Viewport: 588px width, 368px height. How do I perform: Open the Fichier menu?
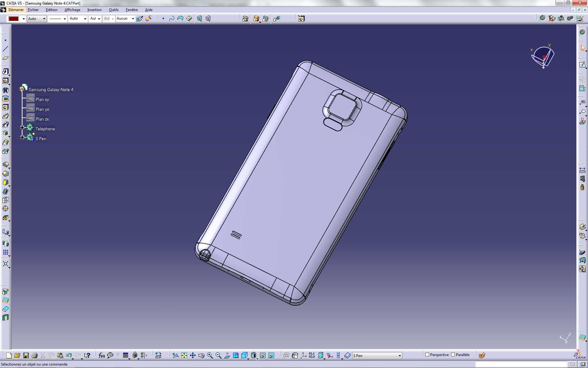(33, 10)
